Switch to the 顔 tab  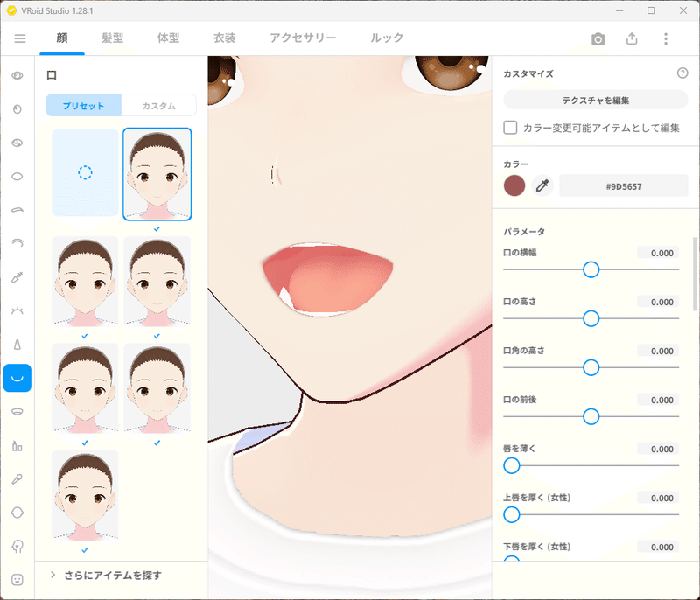pyautogui.click(x=62, y=38)
